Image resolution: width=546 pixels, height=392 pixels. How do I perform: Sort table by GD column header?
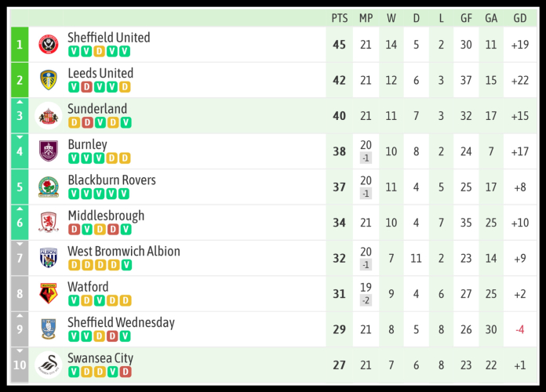[x=519, y=17]
